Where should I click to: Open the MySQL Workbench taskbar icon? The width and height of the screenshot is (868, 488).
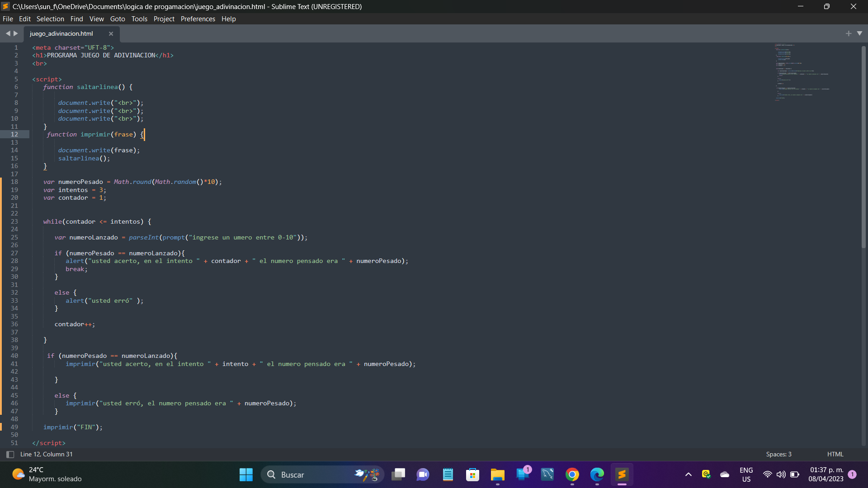pyautogui.click(x=547, y=474)
